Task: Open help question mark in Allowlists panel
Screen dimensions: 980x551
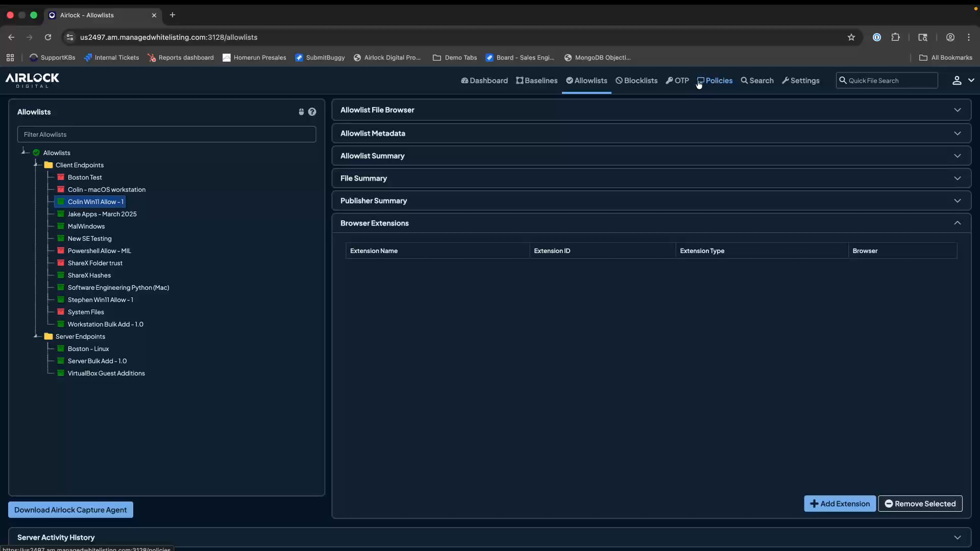Action: click(x=312, y=111)
